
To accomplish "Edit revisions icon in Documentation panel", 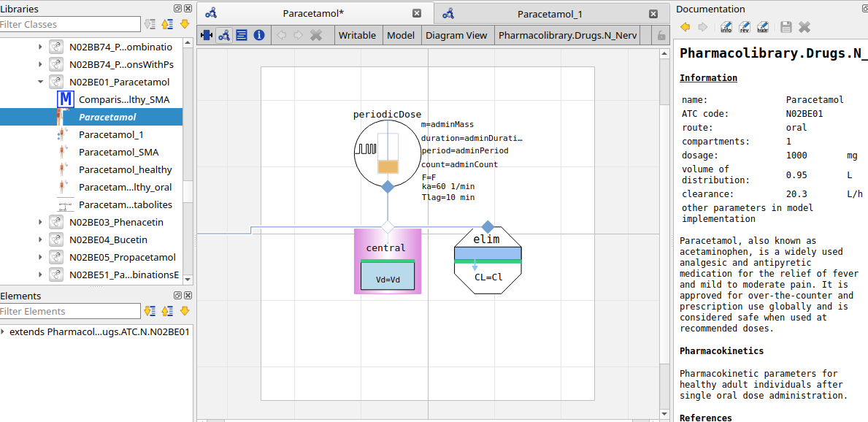I will pos(745,27).
